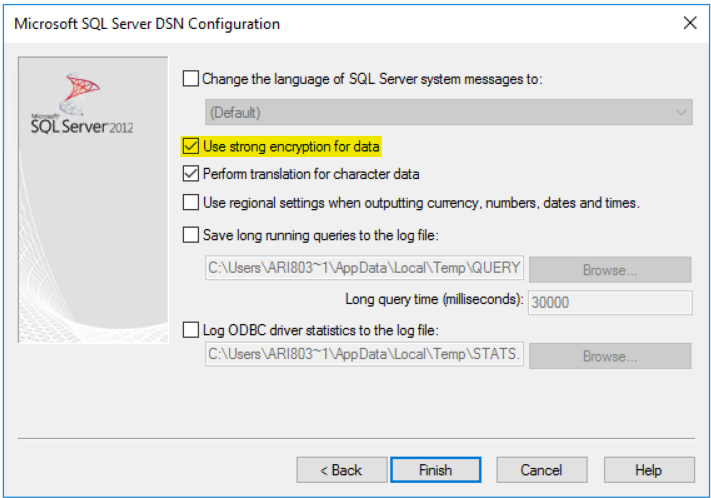The image size is (711, 498).
Task: Check Save long running queries option
Action: click(190, 235)
